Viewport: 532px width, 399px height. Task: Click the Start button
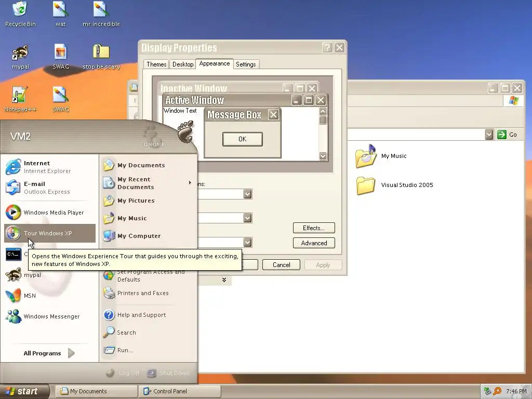24,391
